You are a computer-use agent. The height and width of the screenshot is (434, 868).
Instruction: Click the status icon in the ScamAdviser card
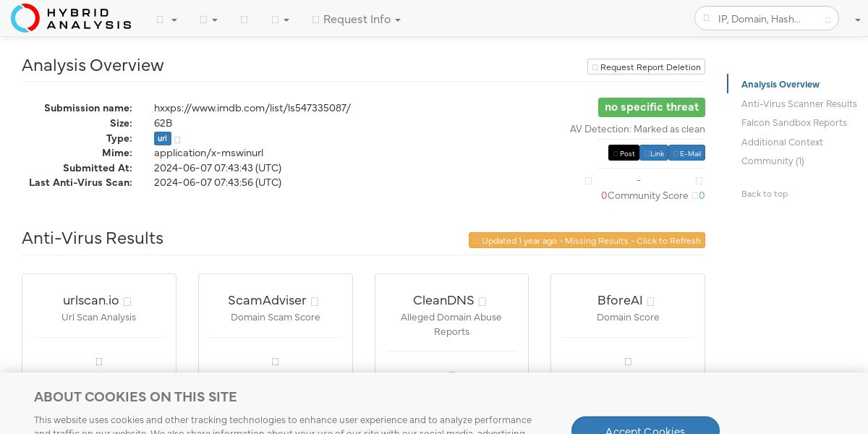pos(276,361)
